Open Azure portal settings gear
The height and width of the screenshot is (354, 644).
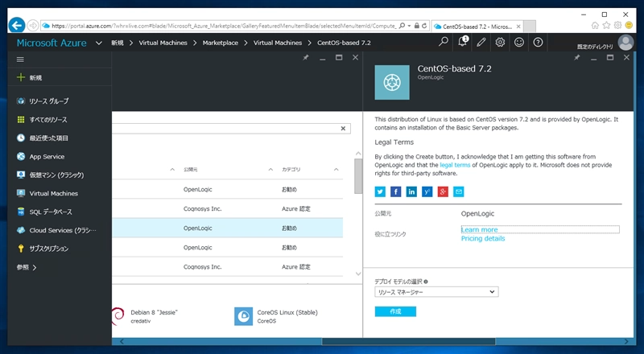[x=500, y=42]
